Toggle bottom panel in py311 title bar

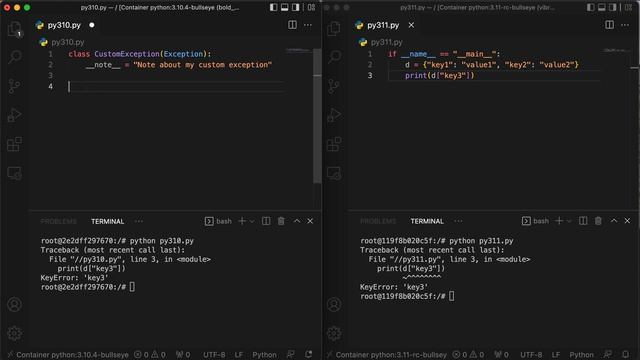(602, 7)
